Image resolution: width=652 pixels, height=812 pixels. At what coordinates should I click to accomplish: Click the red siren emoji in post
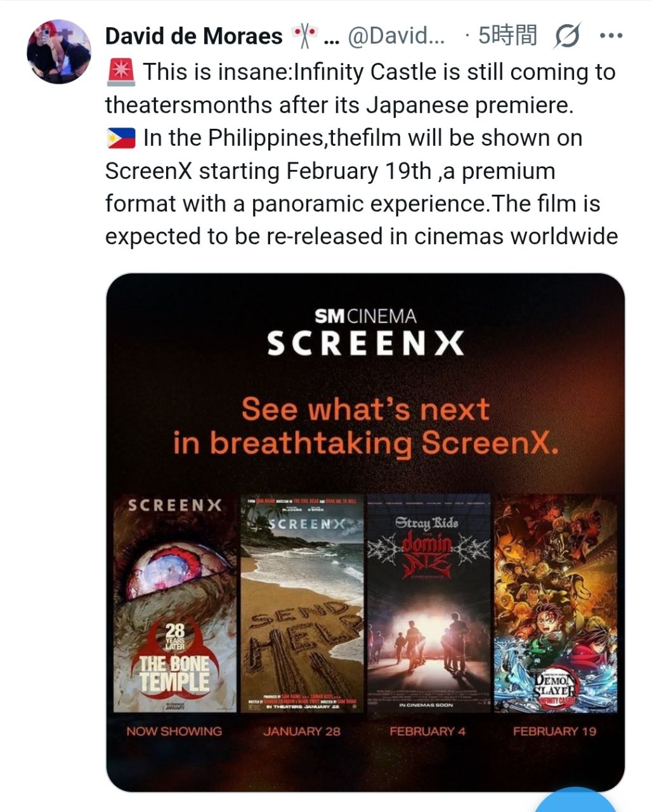[121, 72]
